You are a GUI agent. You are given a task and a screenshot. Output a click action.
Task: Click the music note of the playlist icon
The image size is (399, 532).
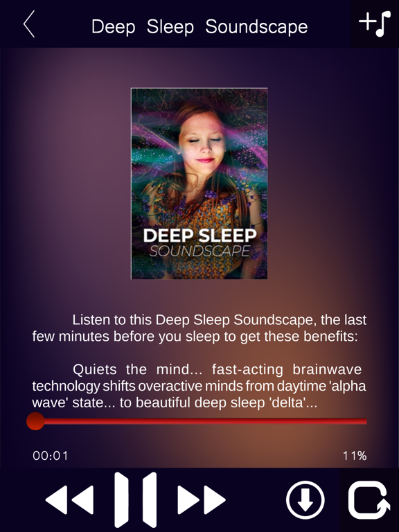click(383, 24)
